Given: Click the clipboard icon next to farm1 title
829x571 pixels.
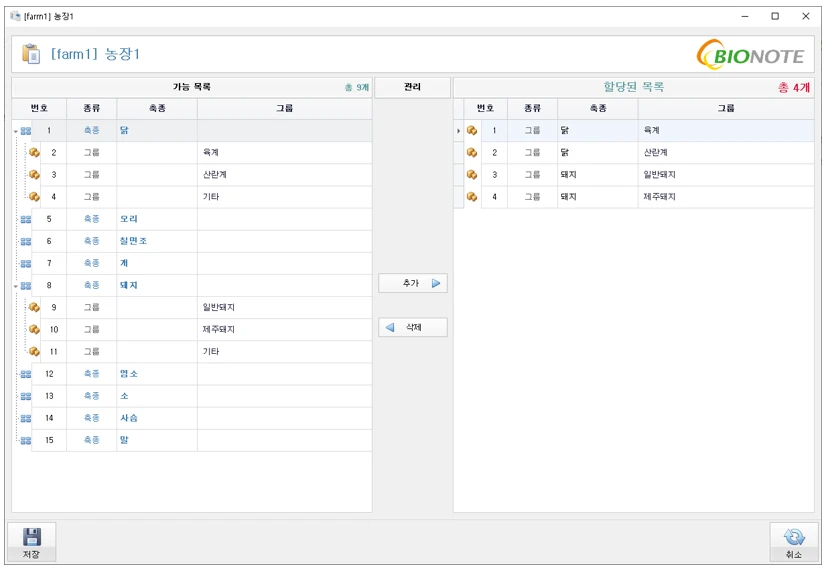Looking at the screenshot, I should 31,53.
